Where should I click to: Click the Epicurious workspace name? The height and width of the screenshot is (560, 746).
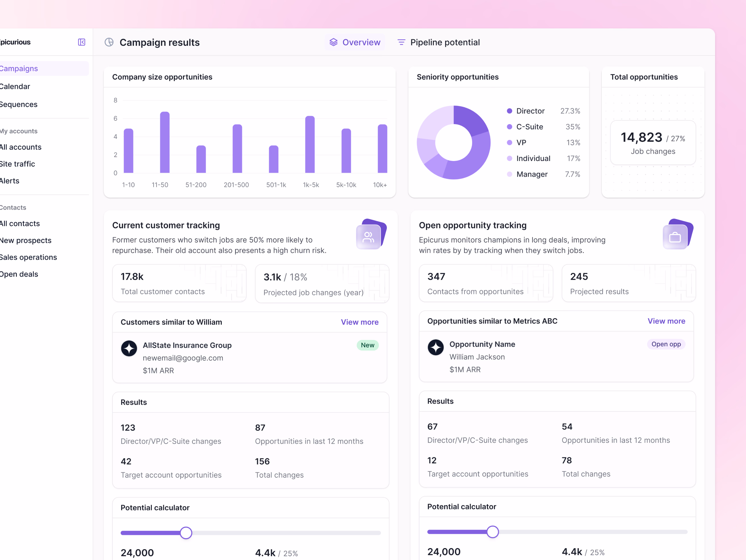15,42
